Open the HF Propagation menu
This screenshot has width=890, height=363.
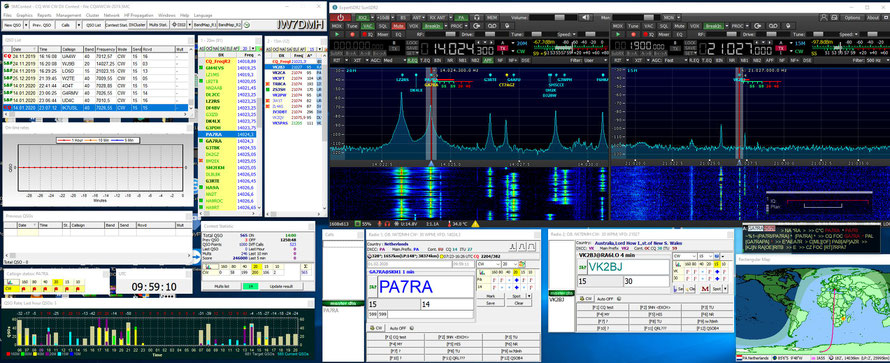[x=138, y=15]
